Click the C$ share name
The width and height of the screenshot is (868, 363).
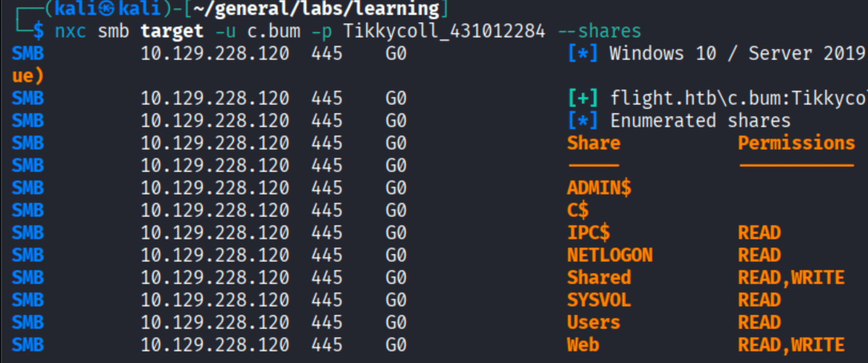pyautogui.click(x=578, y=210)
